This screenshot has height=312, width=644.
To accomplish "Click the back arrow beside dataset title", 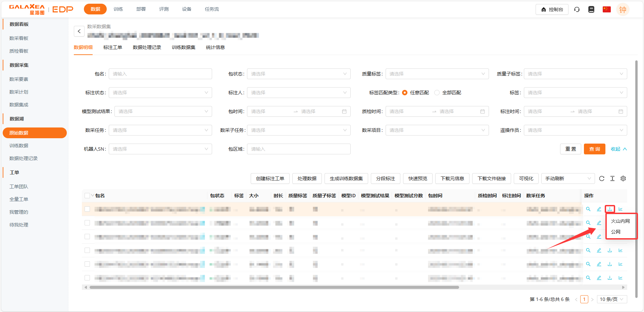I will (79, 31).
